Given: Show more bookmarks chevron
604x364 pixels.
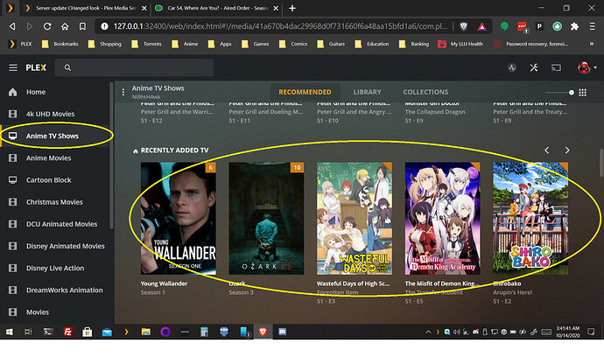Looking at the screenshot, I should 591,44.
